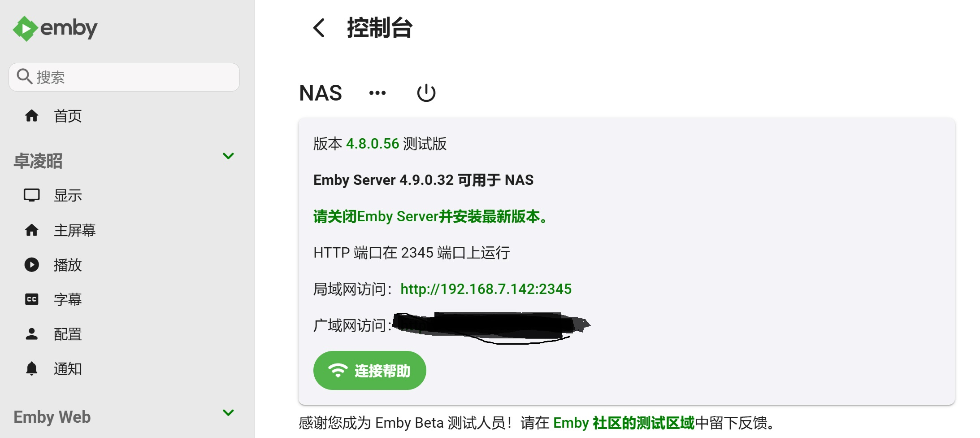980x438 pixels.
Task: Click the Emby logo
Action: point(55,29)
